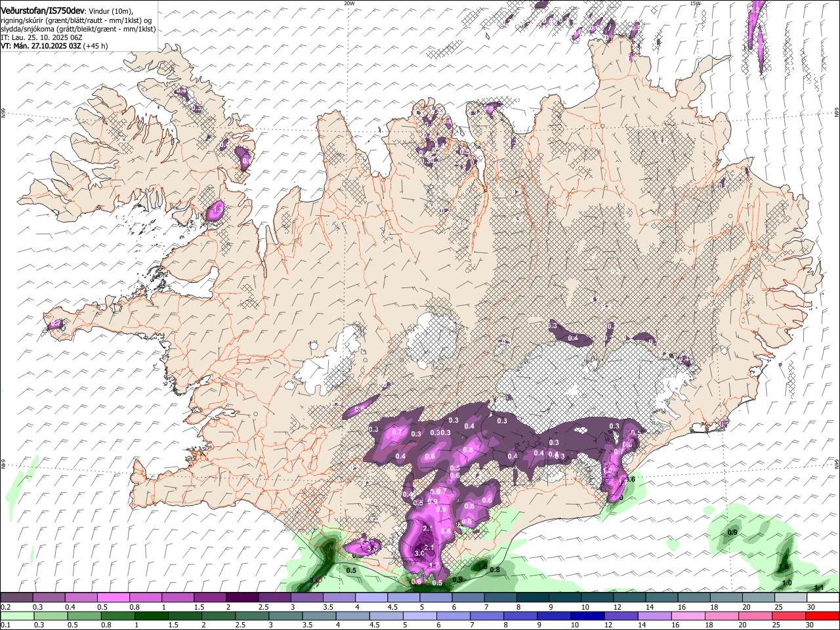Select the '(+45 h)' forecast offset text
This screenshot has height=630, width=840.
coord(96,47)
